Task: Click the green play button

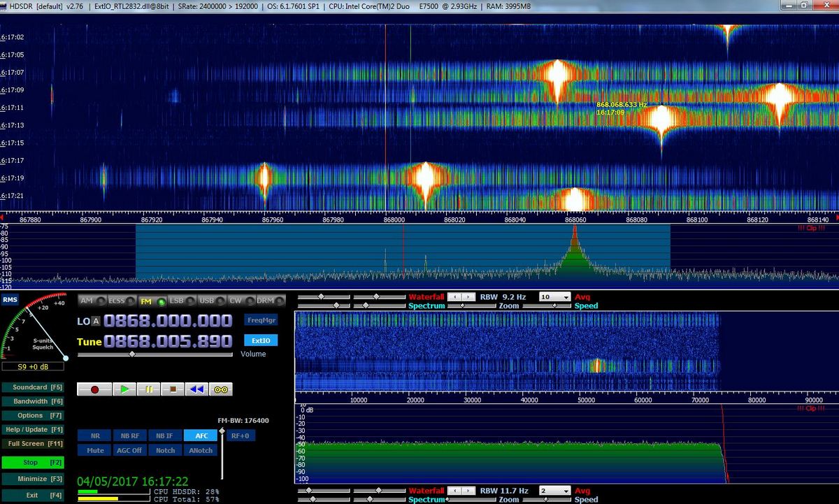Action: coord(124,389)
